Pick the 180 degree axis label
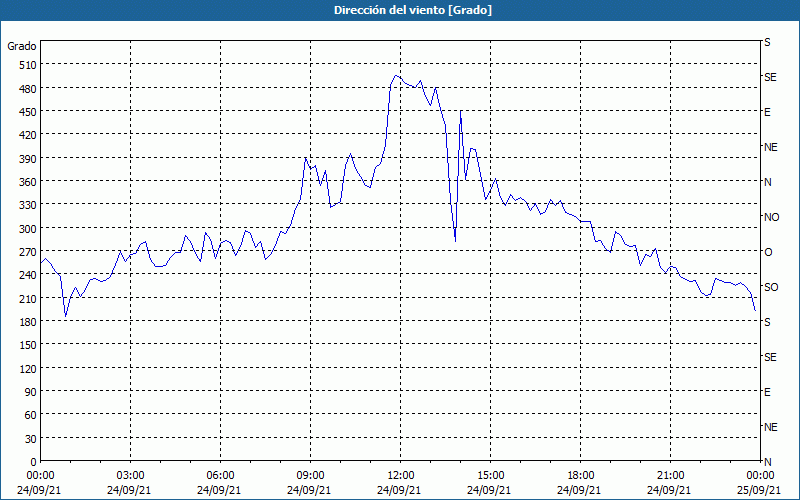Viewport: 800px width, 500px height. tap(28, 322)
